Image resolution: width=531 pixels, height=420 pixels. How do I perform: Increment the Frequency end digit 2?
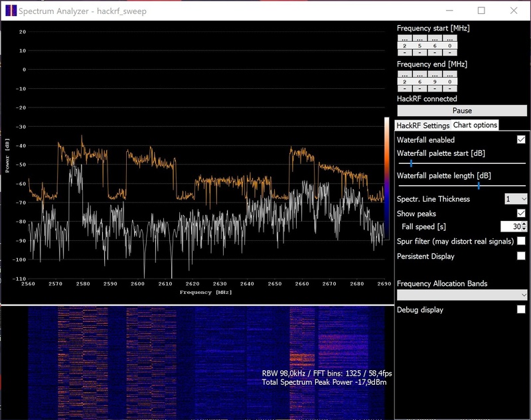[x=405, y=74]
